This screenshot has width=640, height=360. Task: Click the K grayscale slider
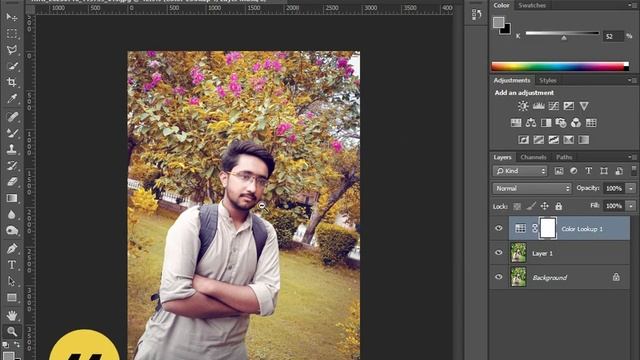562,33
